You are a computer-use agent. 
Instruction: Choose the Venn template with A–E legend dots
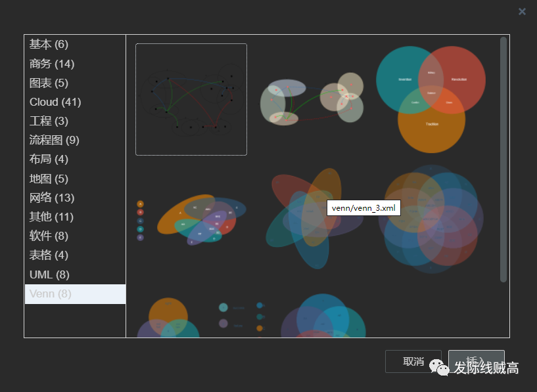tap(191, 220)
